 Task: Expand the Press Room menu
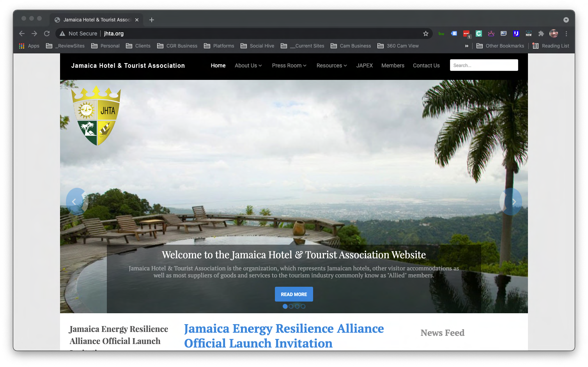coord(289,65)
